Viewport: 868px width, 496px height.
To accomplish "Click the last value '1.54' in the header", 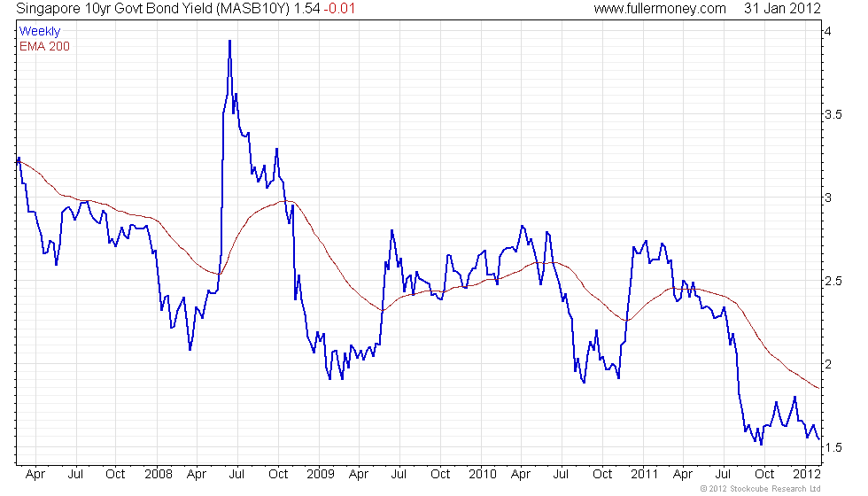I will [x=306, y=9].
